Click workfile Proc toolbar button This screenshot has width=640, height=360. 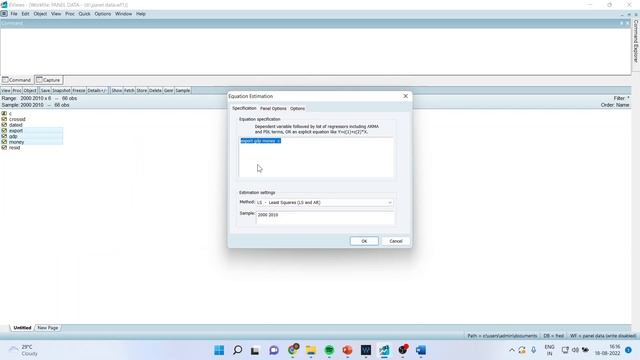[17, 91]
